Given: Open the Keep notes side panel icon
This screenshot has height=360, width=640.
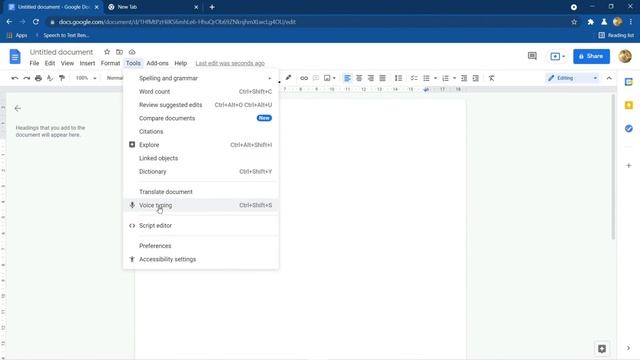Looking at the screenshot, I should [x=629, y=105].
